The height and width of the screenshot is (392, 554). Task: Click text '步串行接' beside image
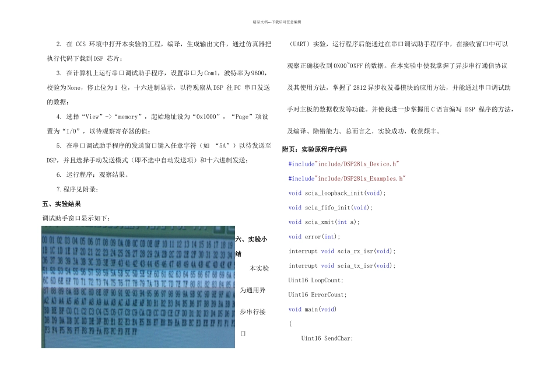tap(253, 311)
